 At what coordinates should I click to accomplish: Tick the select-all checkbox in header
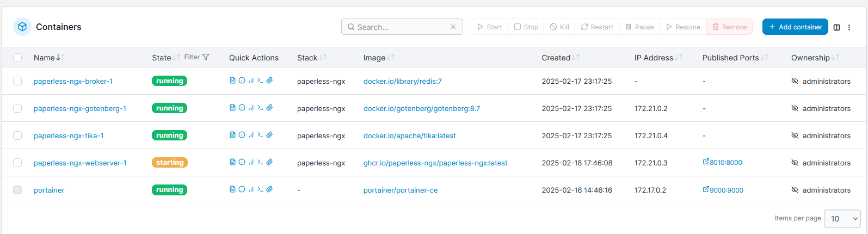pyautogui.click(x=17, y=58)
